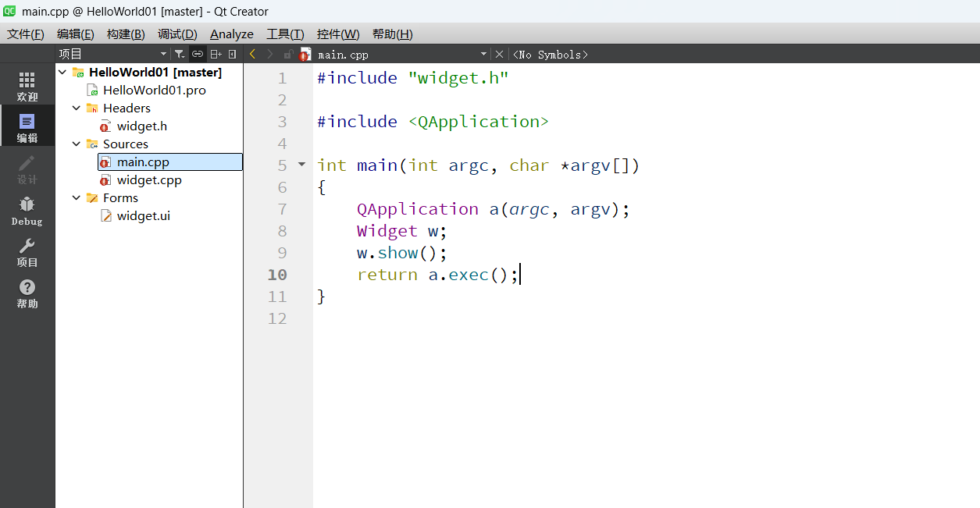Click line number 7 in the gutter

pos(282,209)
